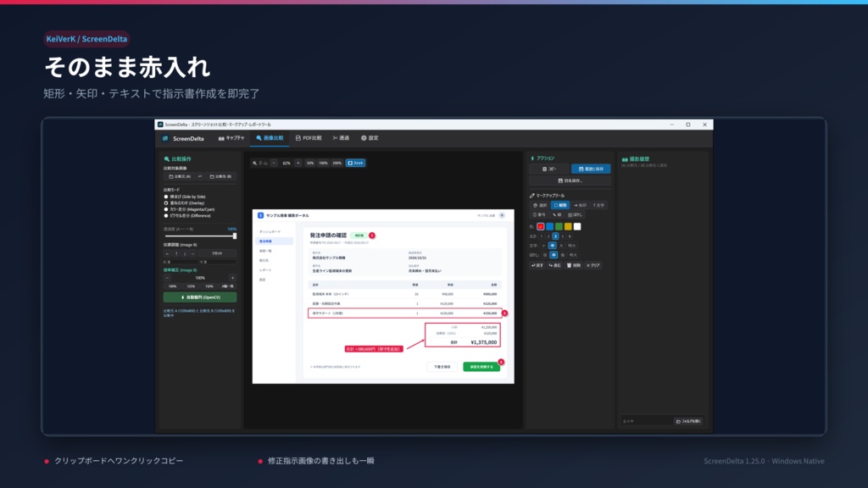Image resolution: width=868 pixels, height=488 pixels.
Task: Pick the green color swatch
Action: pyautogui.click(x=559, y=226)
